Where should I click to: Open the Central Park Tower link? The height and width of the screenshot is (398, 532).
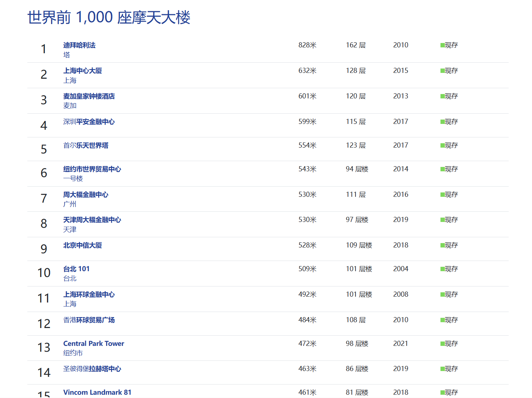[x=94, y=344]
